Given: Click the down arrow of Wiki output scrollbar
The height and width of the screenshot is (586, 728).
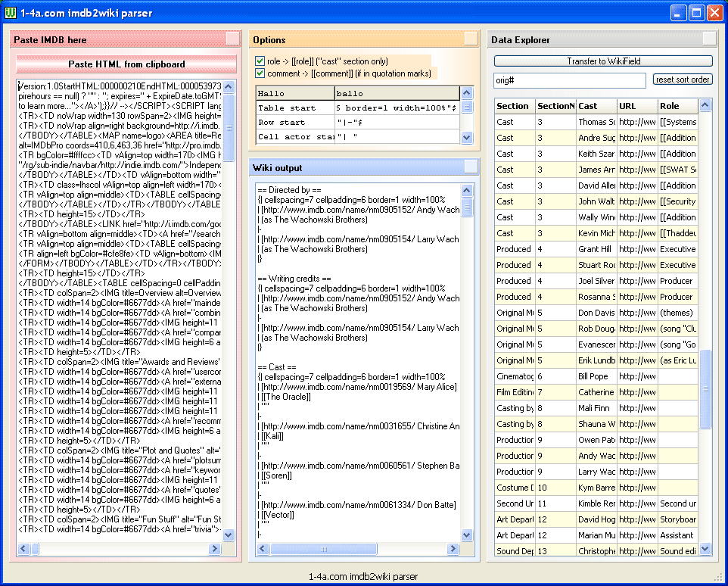Looking at the screenshot, I should pyautogui.click(x=467, y=535).
